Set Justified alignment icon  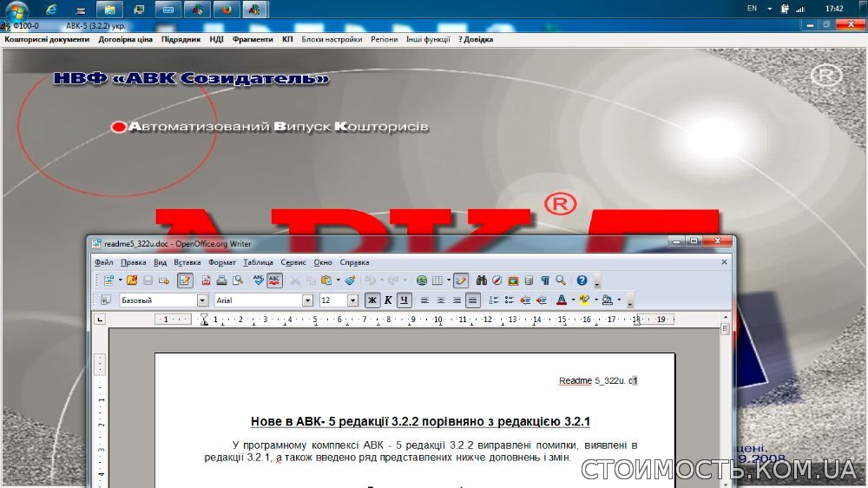point(473,300)
